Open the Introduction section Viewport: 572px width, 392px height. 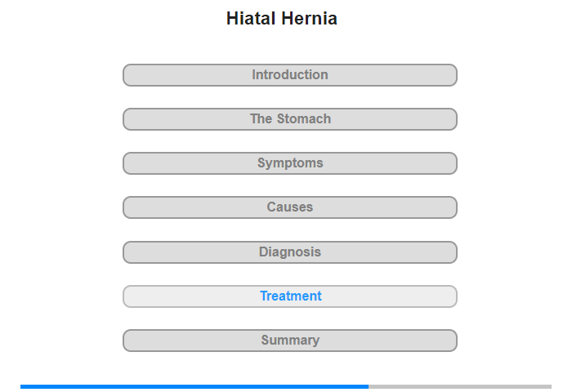click(x=290, y=75)
